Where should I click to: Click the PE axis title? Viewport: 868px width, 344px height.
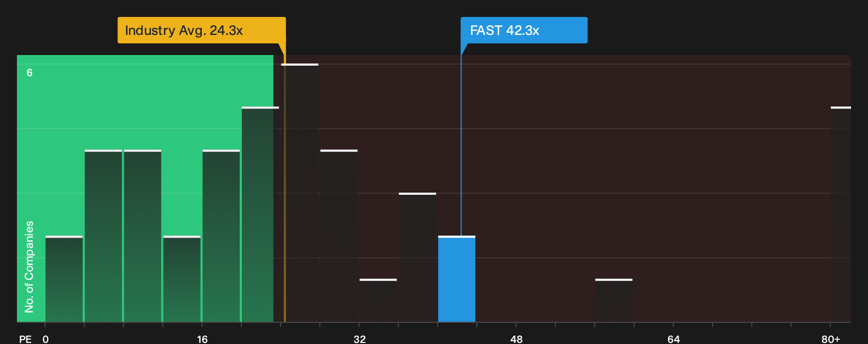[x=25, y=339]
